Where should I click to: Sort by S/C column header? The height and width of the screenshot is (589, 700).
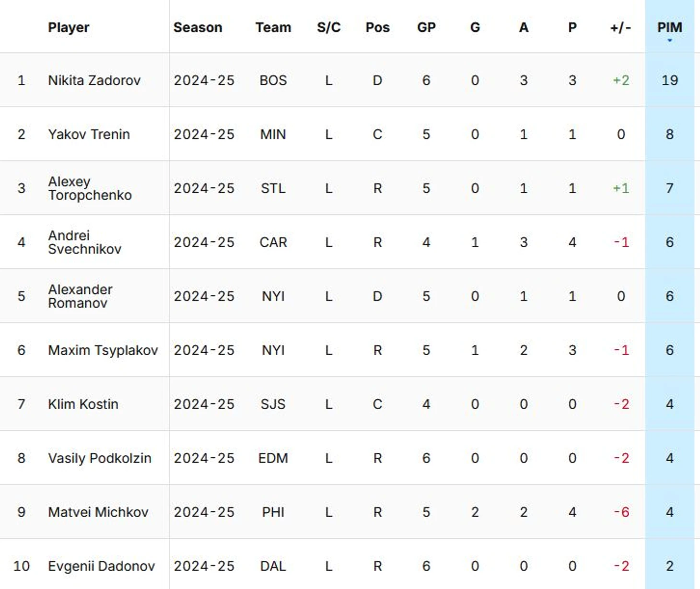[x=328, y=27]
